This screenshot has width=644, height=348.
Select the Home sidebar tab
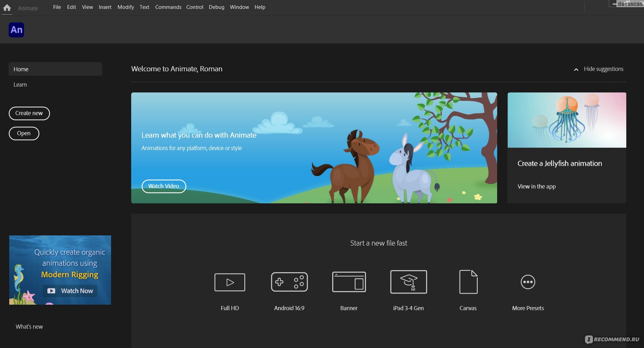pyautogui.click(x=55, y=69)
